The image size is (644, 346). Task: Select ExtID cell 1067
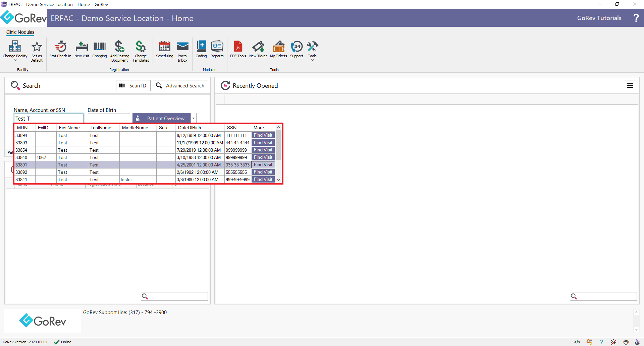[x=46, y=157]
